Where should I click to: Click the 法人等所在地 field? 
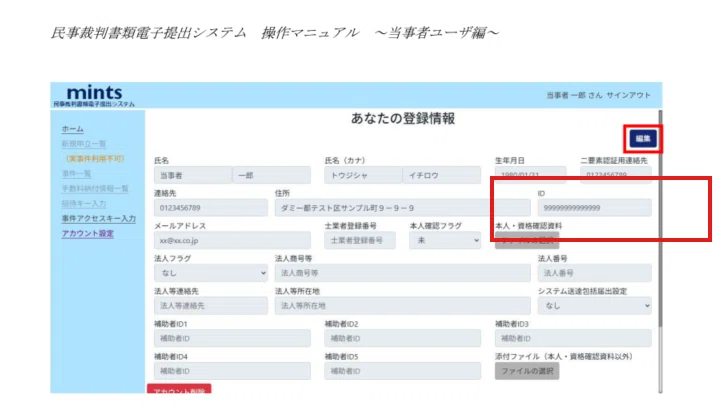(402, 306)
